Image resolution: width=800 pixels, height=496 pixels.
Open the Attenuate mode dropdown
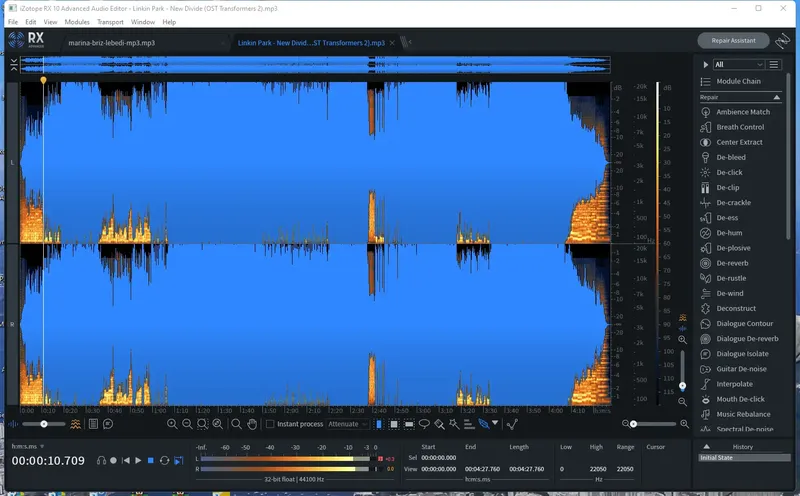pos(349,424)
